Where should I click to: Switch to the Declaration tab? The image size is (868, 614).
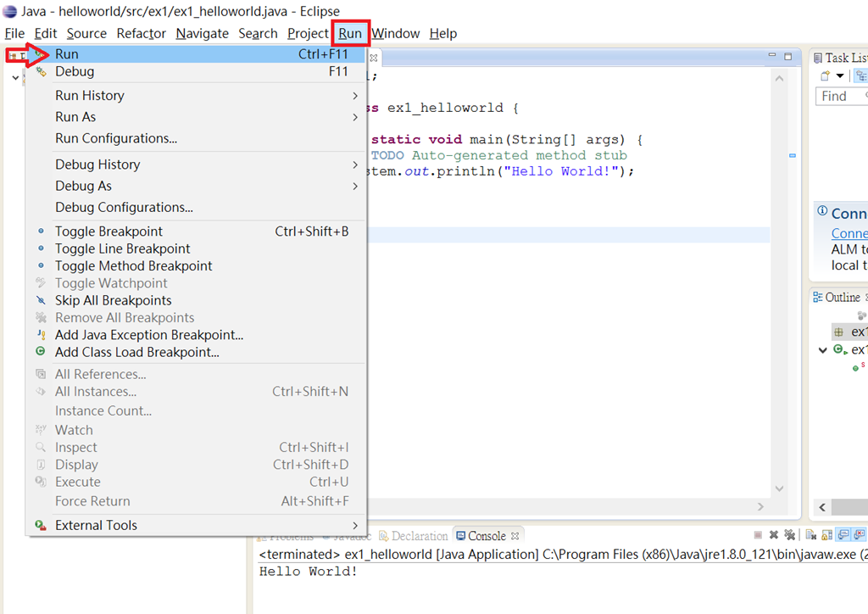tap(413, 536)
